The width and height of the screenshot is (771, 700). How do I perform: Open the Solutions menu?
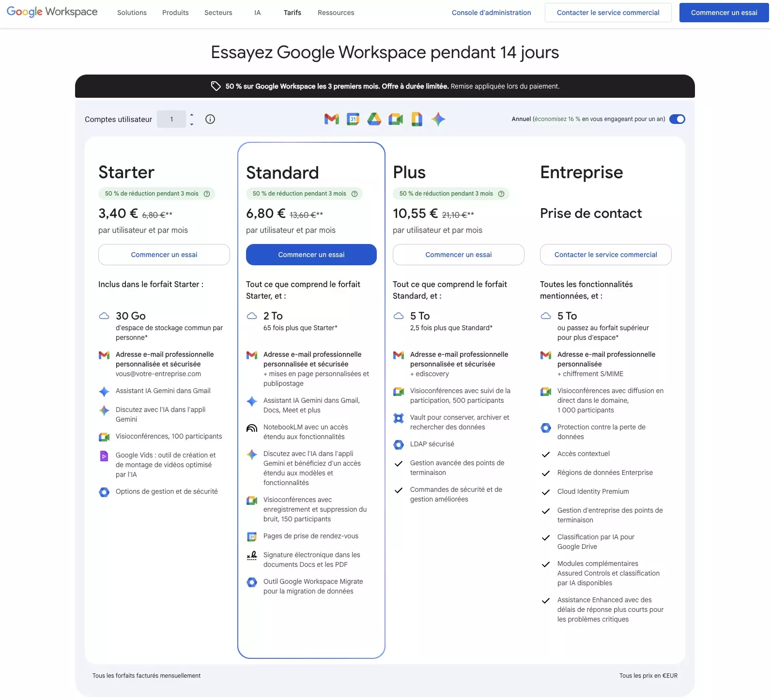coord(132,13)
